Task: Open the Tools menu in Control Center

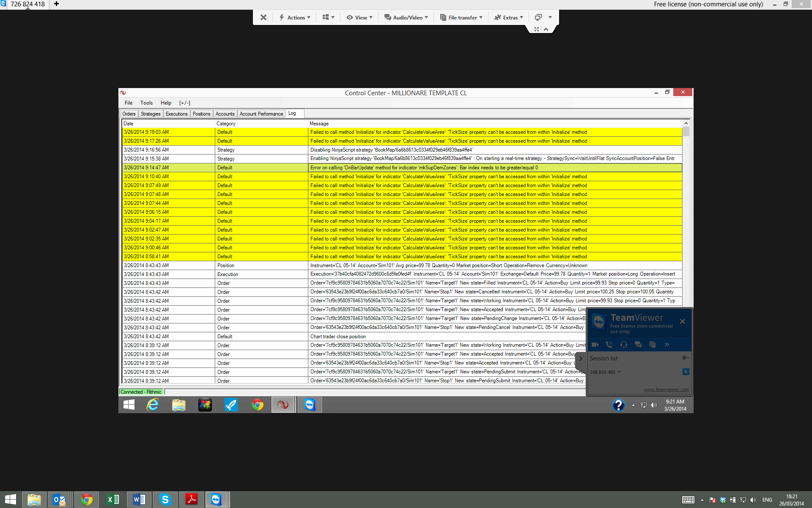Action: pyautogui.click(x=146, y=103)
